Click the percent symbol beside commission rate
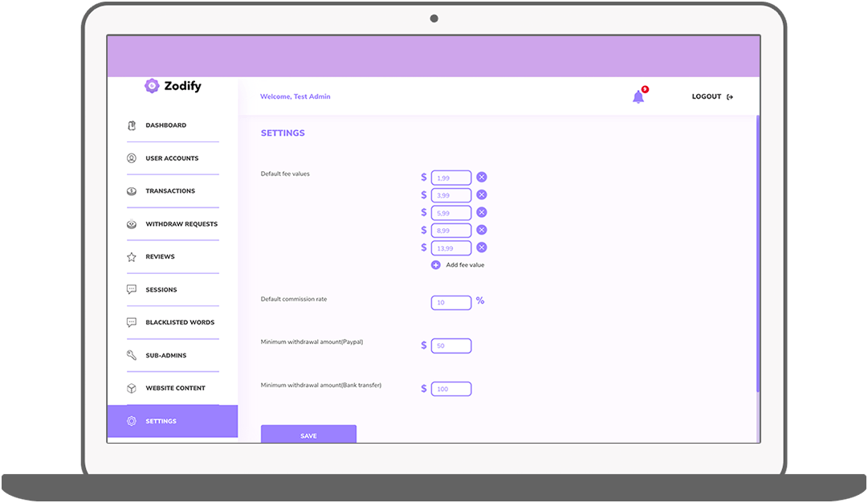868x503 pixels. tap(480, 301)
